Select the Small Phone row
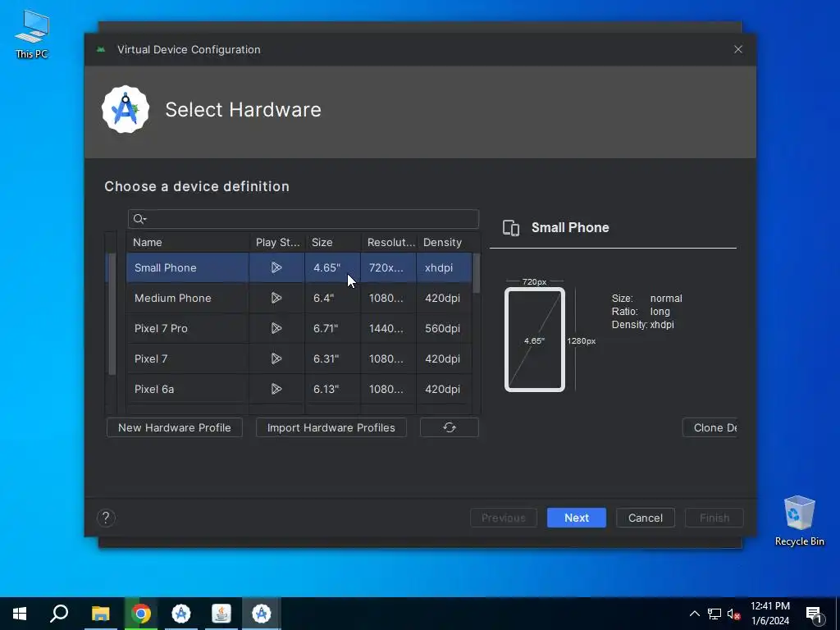 pos(299,267)
